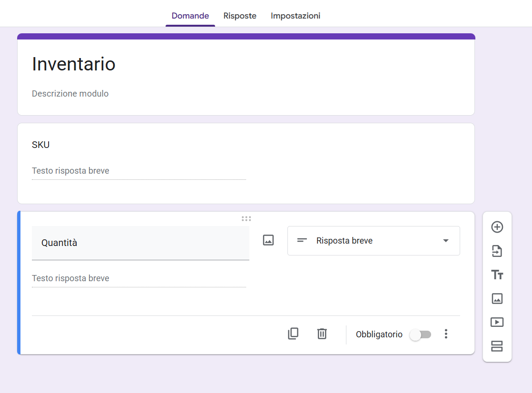The image size is (532, 393).
Task: Click the purple header bar of the form
Action: pyautogui.click(x=246, y=35)
